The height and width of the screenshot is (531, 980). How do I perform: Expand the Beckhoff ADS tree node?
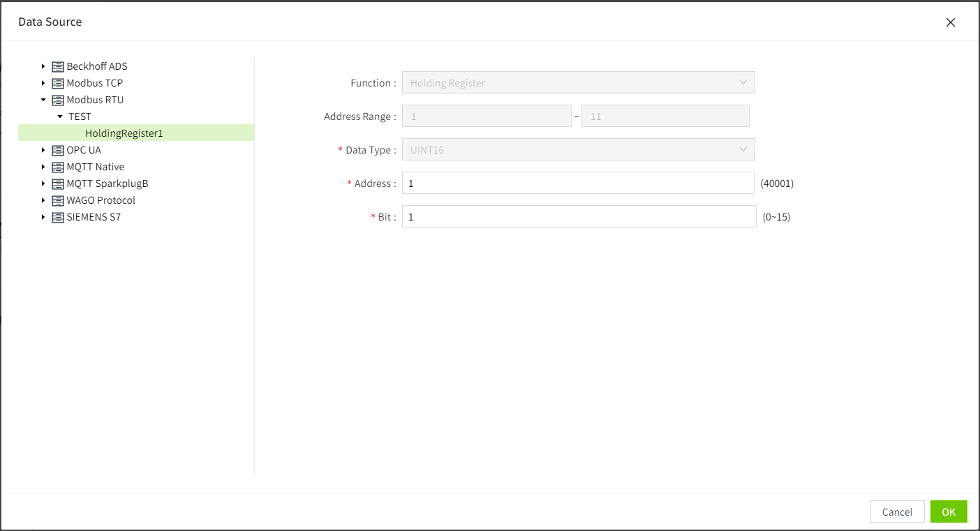pyautogui.click(x=43, y=67)
